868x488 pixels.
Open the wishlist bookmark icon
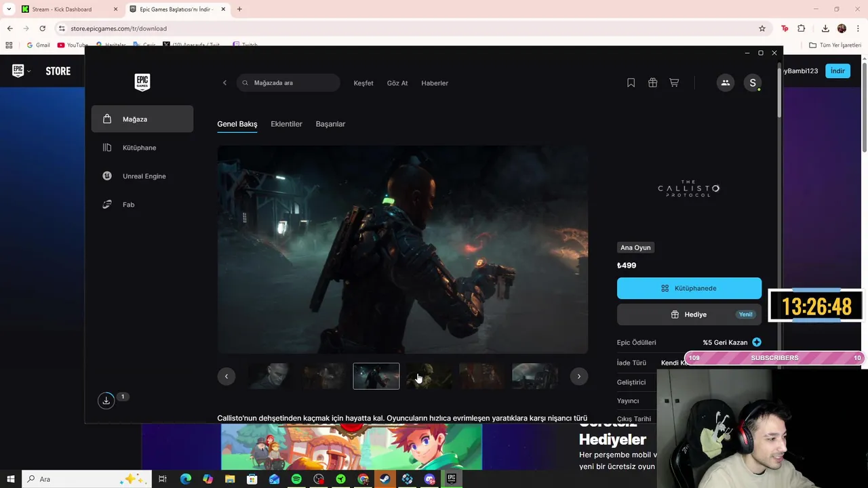pos(631,83)
